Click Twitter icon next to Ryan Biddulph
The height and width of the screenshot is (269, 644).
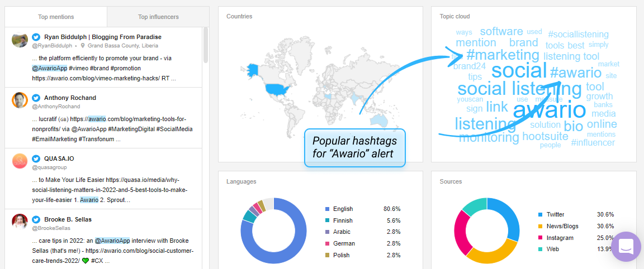point(36,37)
